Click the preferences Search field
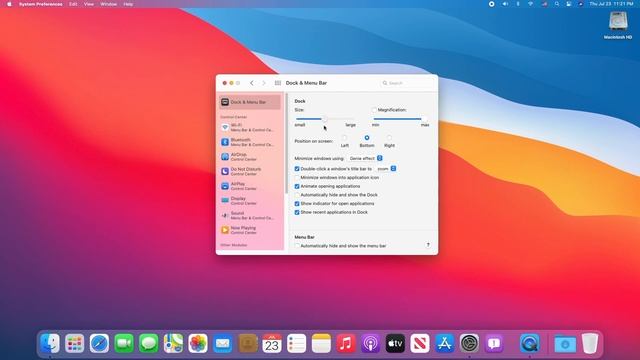This screenshot has width=640, height=360. [x=407, y=83]
